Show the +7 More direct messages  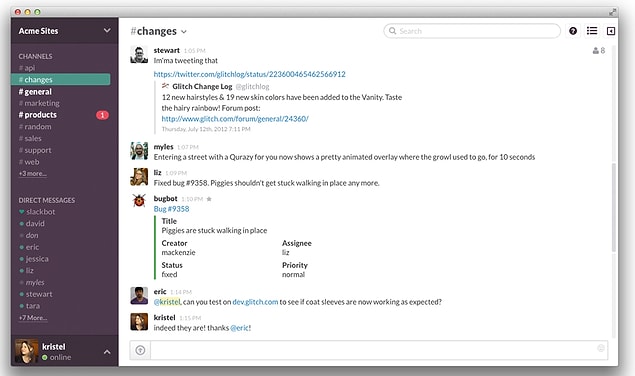[x=33, y=318]
